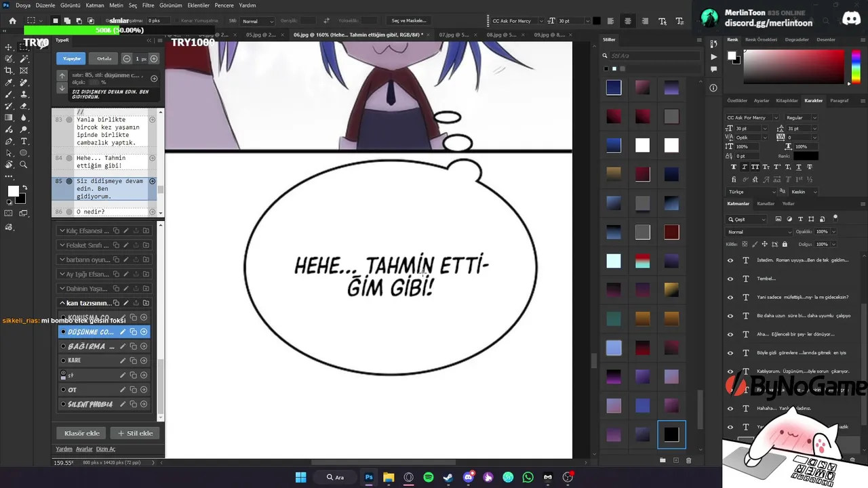Toggle the marker on TypeR line 84
868x488 pixels.
69,158
